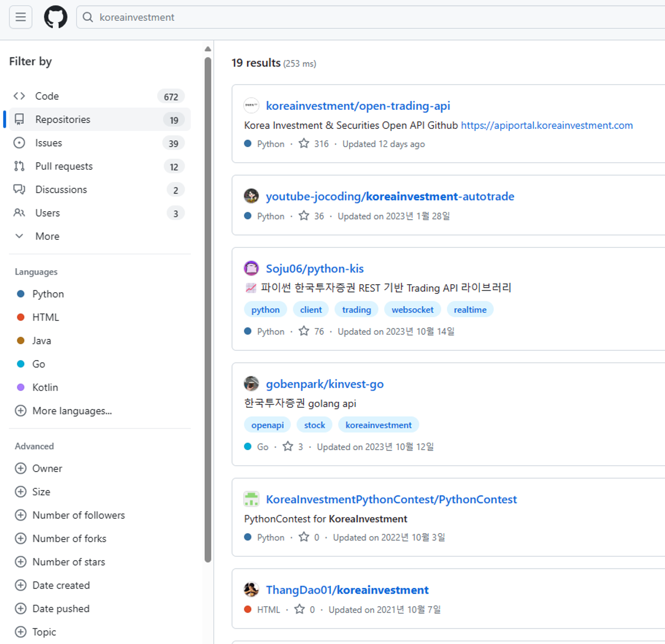The width and height of the screenshot is (665, 644).
Task: Select the websocket topic tag
Action: tap(413, 309)
